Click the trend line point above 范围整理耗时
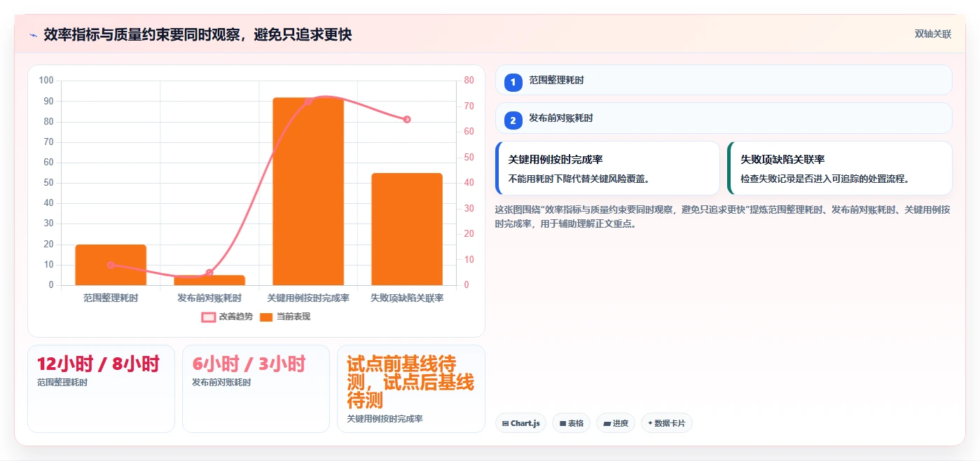The width and height of the screenshot is (980, 461). point(111,265)
